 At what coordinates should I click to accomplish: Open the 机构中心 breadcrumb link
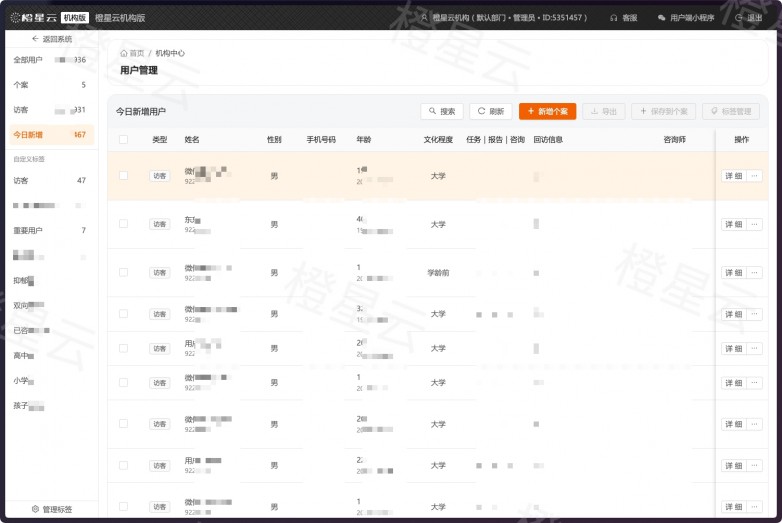point(170,53)
